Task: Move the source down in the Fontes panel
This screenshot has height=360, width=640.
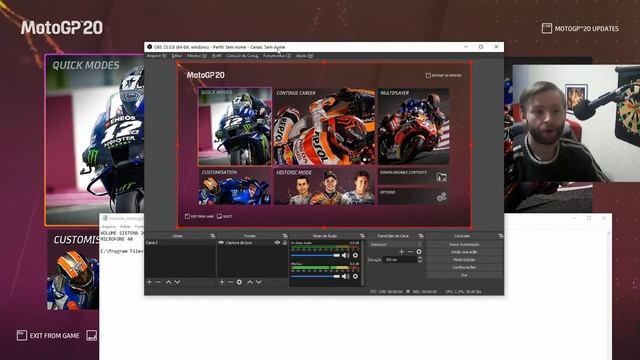Action: point(259,282)
